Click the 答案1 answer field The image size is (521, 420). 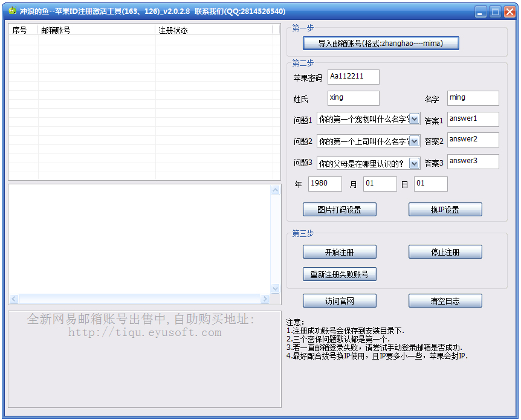click(473, 119)
